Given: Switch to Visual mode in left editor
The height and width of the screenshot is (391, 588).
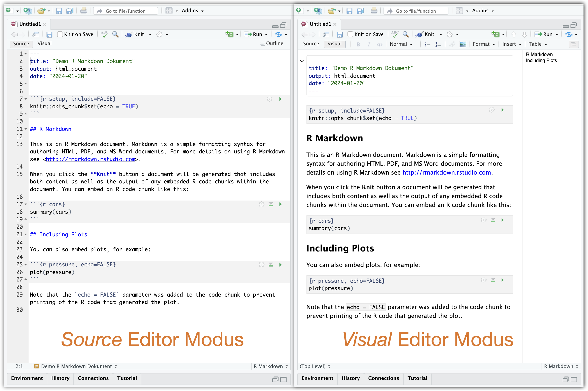Looking at the screenshot, I should (45, 43).
